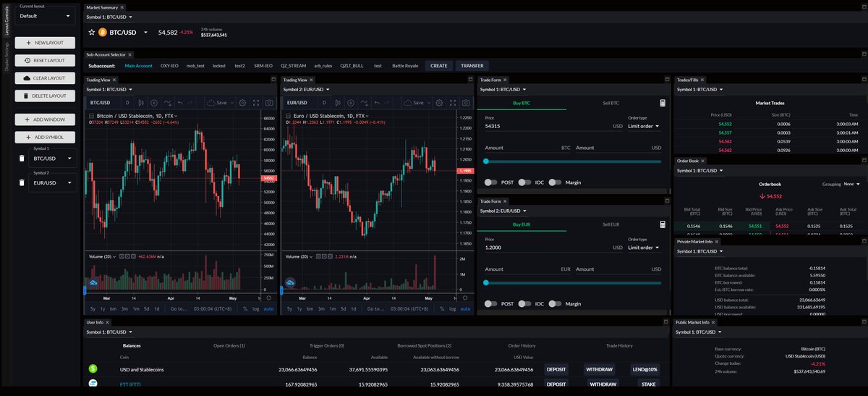Click RESET LAYOUT button
The height and width of the screenshot is (396, 868).
(45, 60)
